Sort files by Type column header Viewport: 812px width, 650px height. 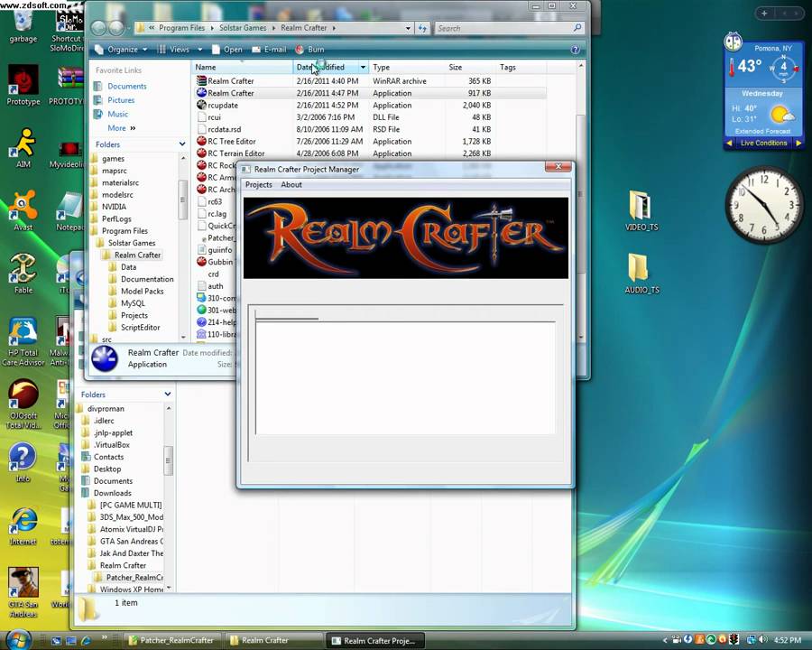(407, 68)
